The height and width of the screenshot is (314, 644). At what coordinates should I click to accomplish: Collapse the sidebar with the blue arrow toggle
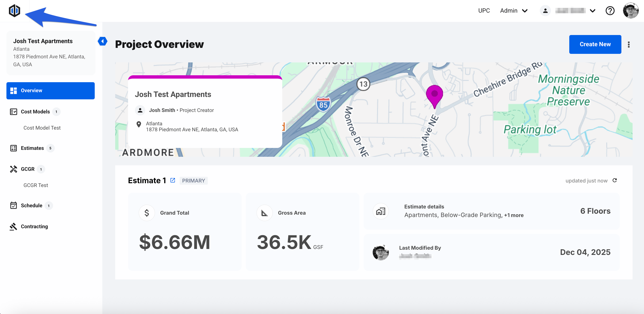[103, 41]
